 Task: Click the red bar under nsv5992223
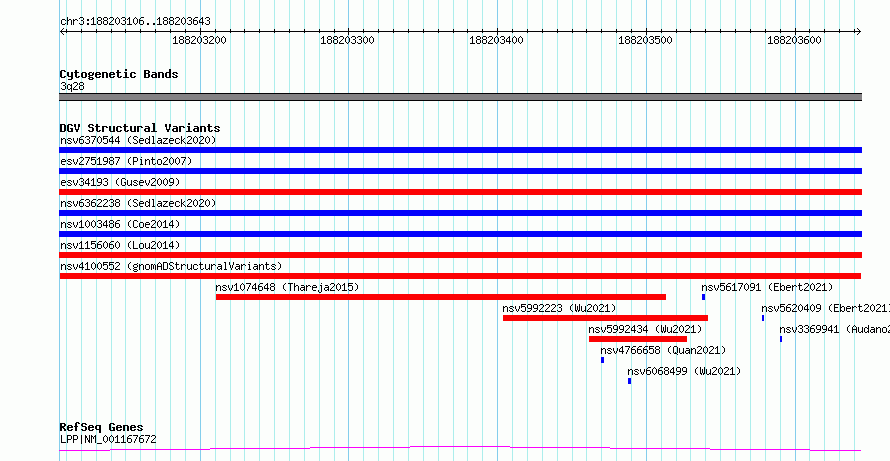606,318
